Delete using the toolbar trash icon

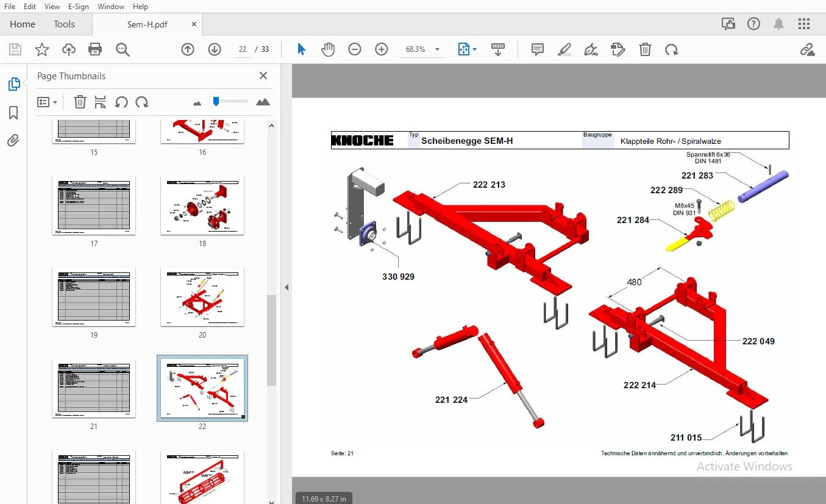click(645, 49)
